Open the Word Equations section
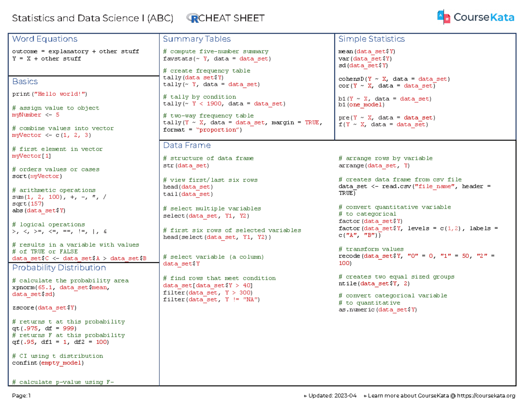Image resolution: width=532 pixels, height=411 pixels. coord(45,39)
